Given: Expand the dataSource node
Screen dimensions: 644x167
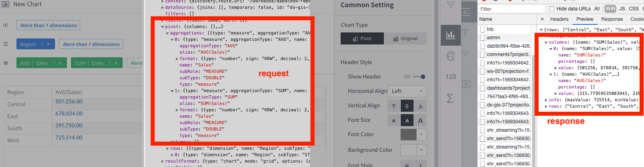Looking at the screenshot, I should [163, 8].
